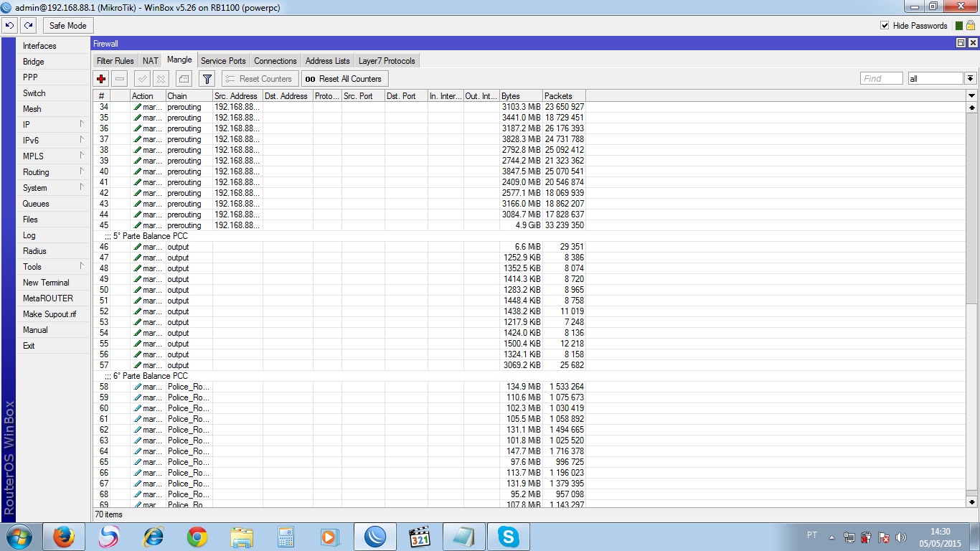
Task: Open Media Player Classic from the taskbar
Action: pos(420,537)
